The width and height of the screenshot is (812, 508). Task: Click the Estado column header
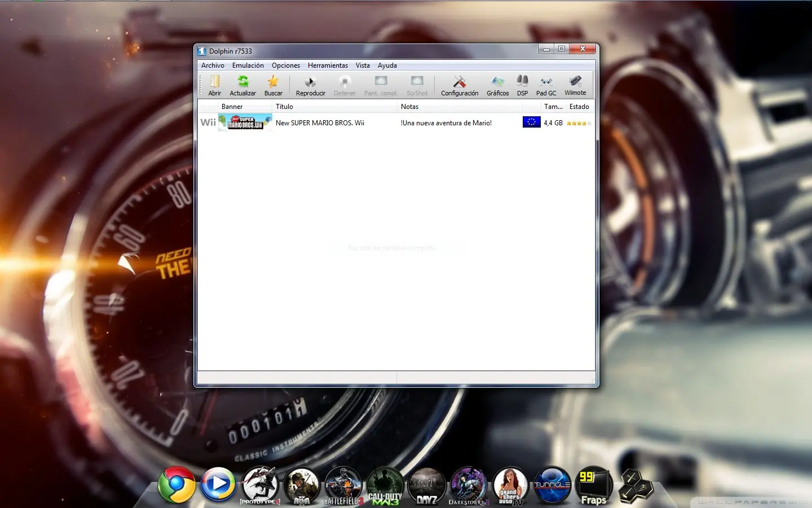tap(579, 107)
